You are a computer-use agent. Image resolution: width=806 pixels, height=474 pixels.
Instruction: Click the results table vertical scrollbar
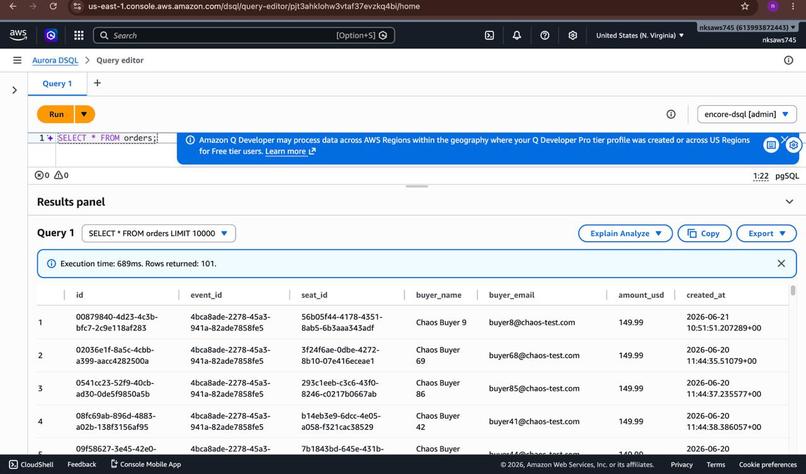click(x=793, y=291)
